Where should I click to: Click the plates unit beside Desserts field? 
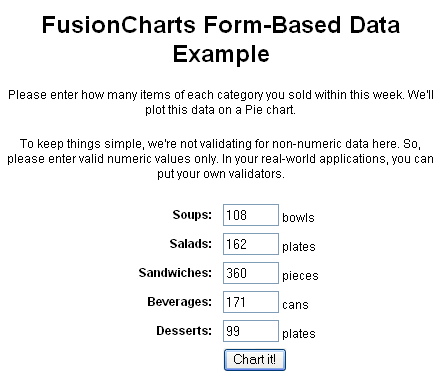299,334
